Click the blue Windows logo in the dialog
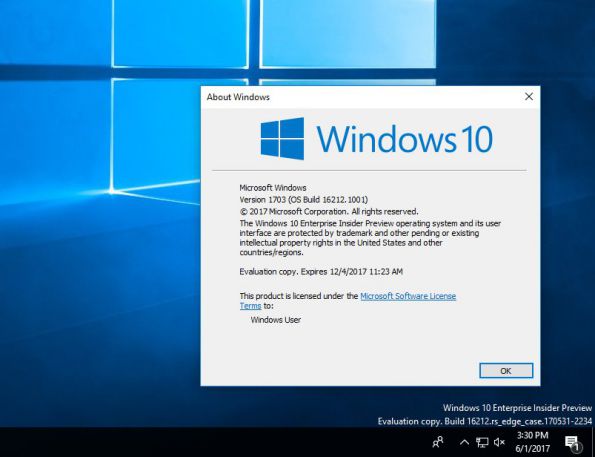Image resolution: width=595 pixels, height=457 pixels. 282,139
